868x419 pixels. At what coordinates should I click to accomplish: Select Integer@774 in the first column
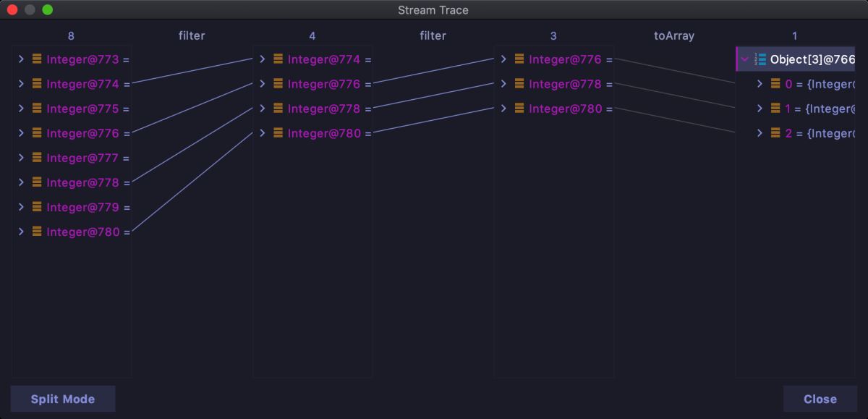coord(82,84)
